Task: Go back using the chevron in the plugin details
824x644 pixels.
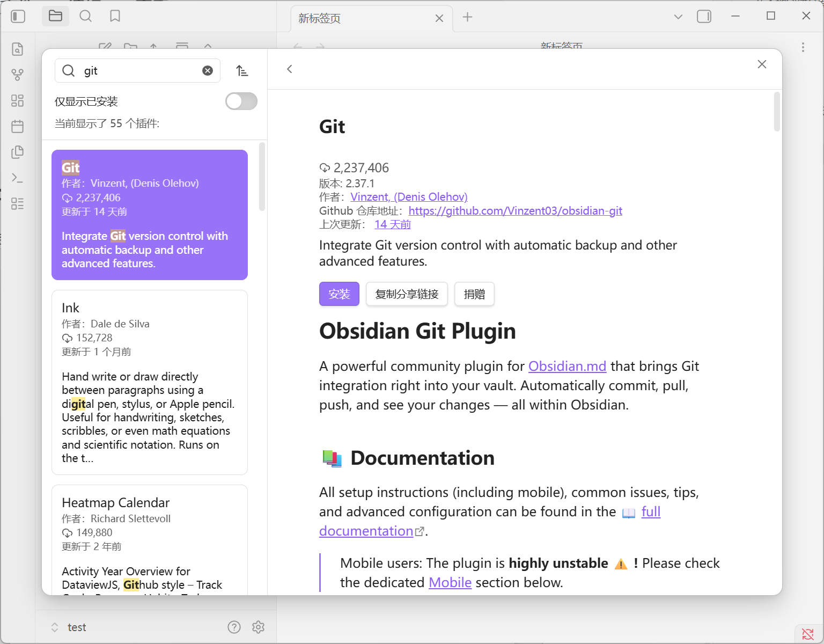Action: [x=290, y=69]
